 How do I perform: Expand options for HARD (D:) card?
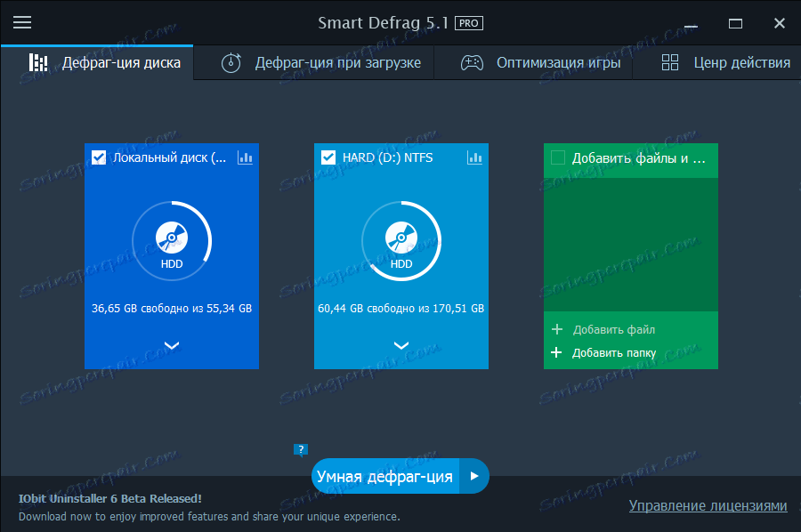401,346
